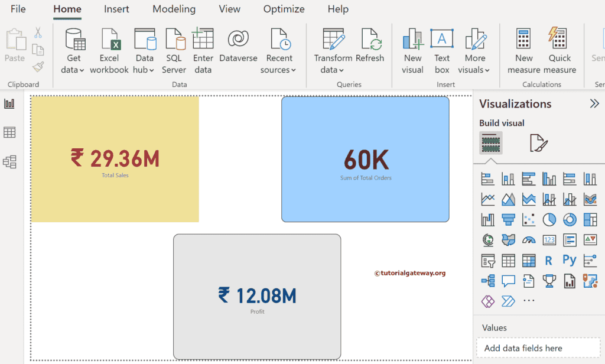
Task: Select the Slicer visual icon
Action: [x=487, y=261]
